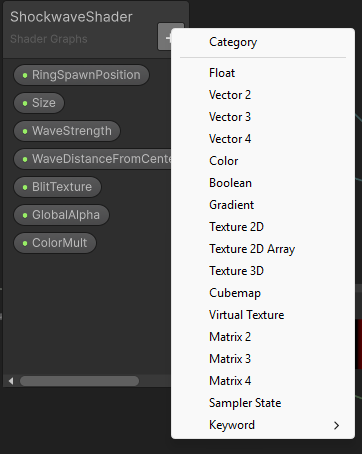Add a Boolean property

click(263, 183)
